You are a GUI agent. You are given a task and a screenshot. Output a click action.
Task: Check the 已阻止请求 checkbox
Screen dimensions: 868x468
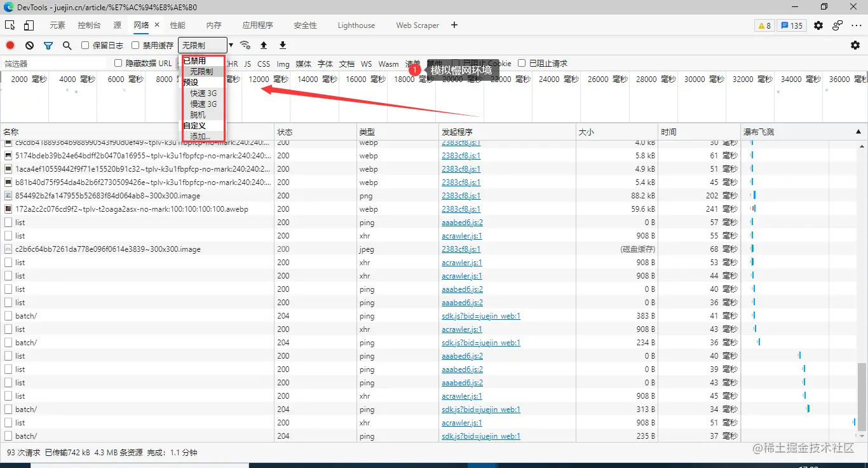pos(522,63)
